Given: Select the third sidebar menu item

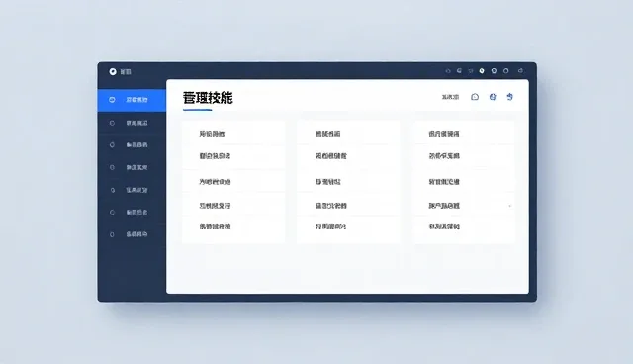Looking at the screenshot, I should click(x=132, y=144).
